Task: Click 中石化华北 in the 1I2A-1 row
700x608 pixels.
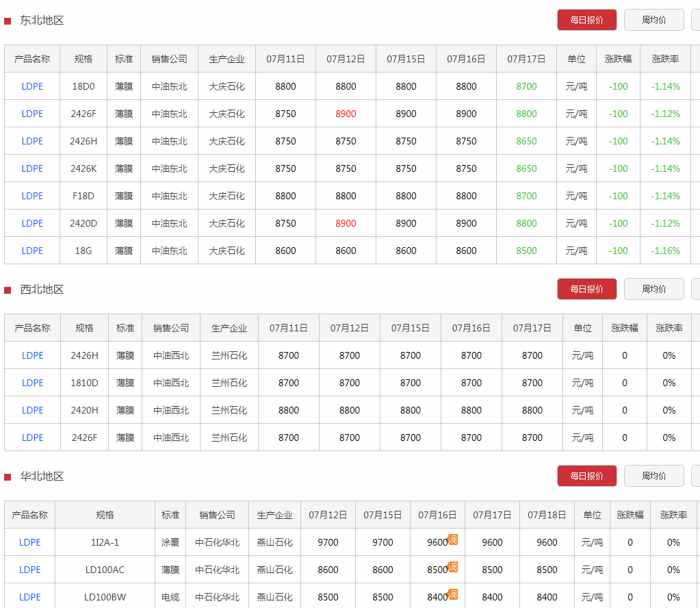Action: tap(218, 542)
